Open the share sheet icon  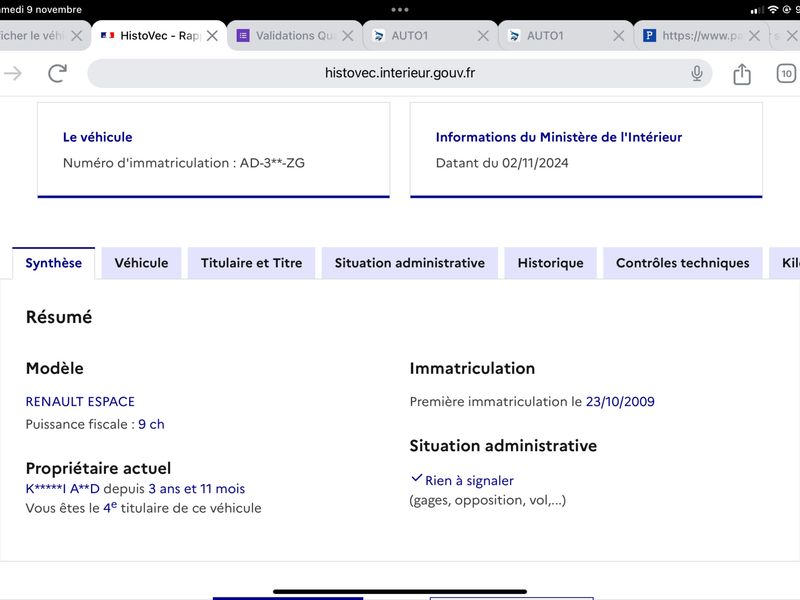point(742,73)
